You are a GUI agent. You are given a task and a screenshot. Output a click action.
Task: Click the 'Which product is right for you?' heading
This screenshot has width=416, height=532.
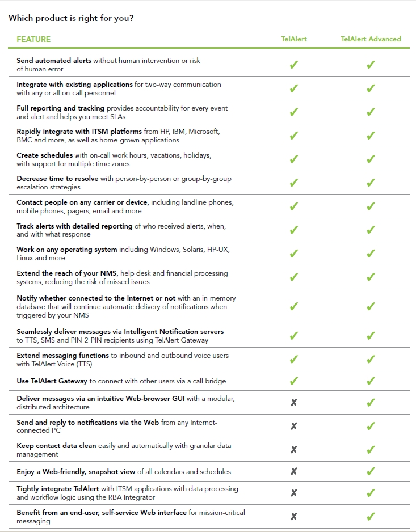click(x=71, y=18)
